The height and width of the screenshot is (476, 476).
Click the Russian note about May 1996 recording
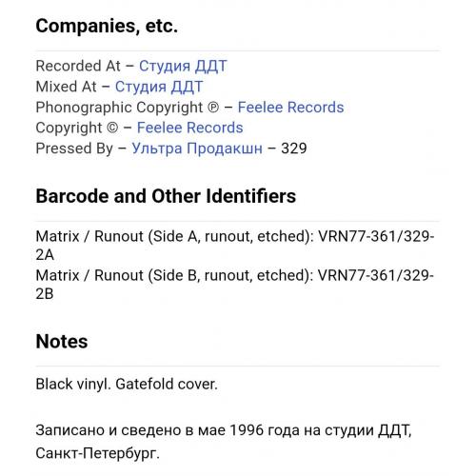[224, 442]
